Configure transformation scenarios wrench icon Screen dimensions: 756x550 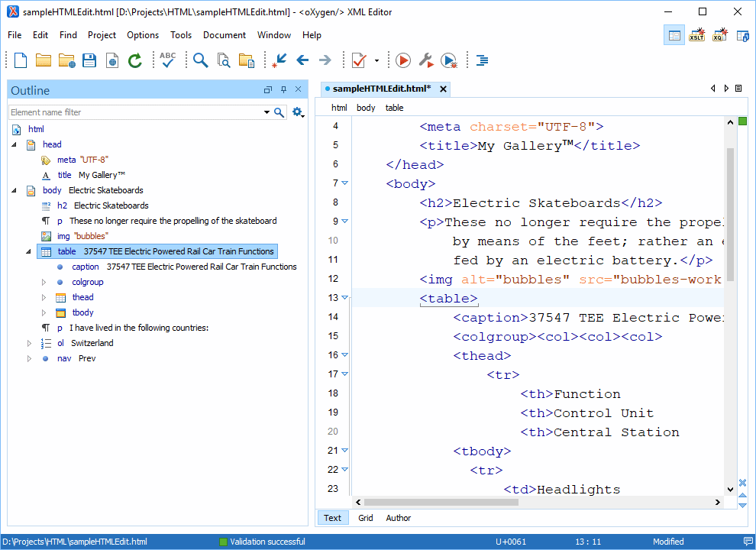[426, 60]
